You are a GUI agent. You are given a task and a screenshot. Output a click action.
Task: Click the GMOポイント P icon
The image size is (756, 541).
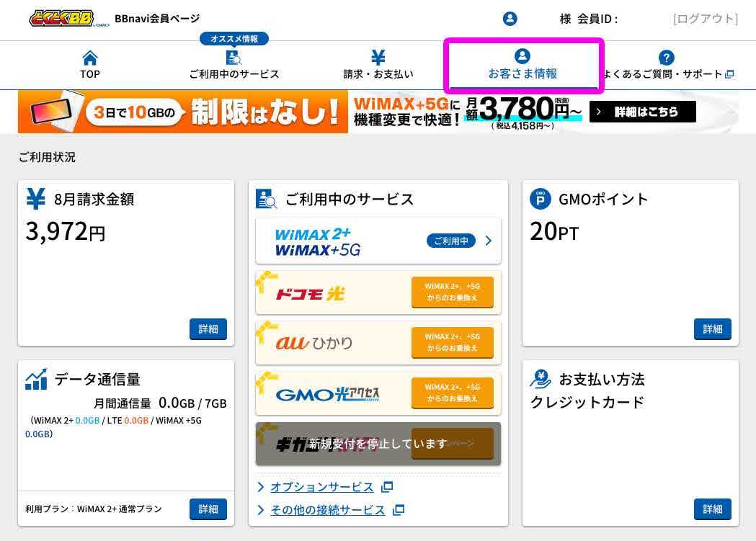coord(541,199)
